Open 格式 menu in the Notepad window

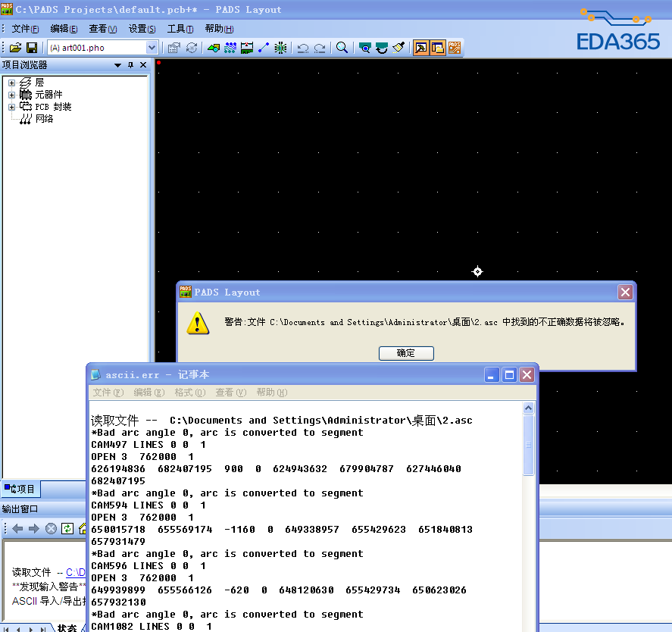pyautogui.click(x=190, y=393)
